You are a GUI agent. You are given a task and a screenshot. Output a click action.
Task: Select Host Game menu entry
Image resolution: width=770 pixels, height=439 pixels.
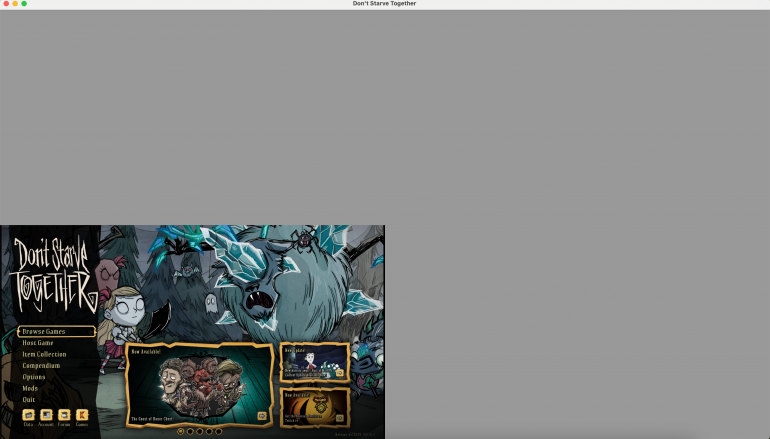click(x=38, y=343)
